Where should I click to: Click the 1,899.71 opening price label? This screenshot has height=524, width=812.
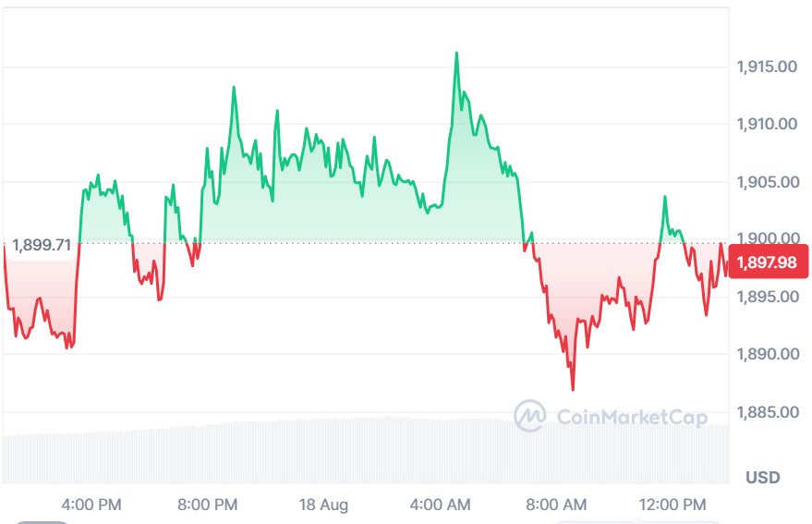[x=42, y=245]
